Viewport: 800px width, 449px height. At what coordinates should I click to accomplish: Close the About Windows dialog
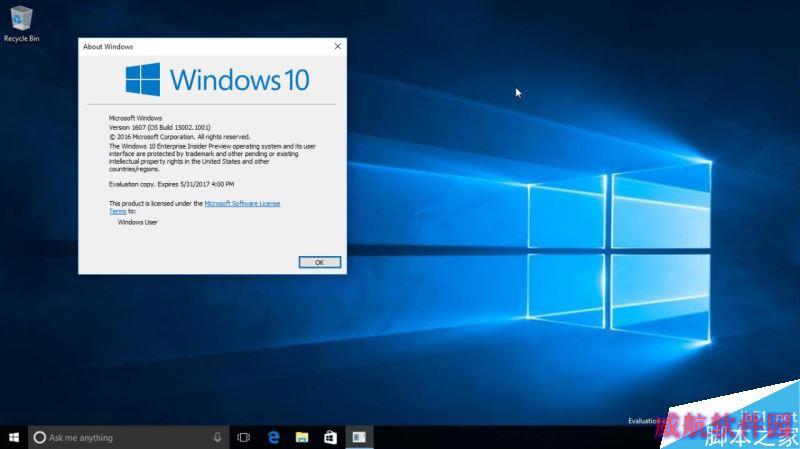338,46
